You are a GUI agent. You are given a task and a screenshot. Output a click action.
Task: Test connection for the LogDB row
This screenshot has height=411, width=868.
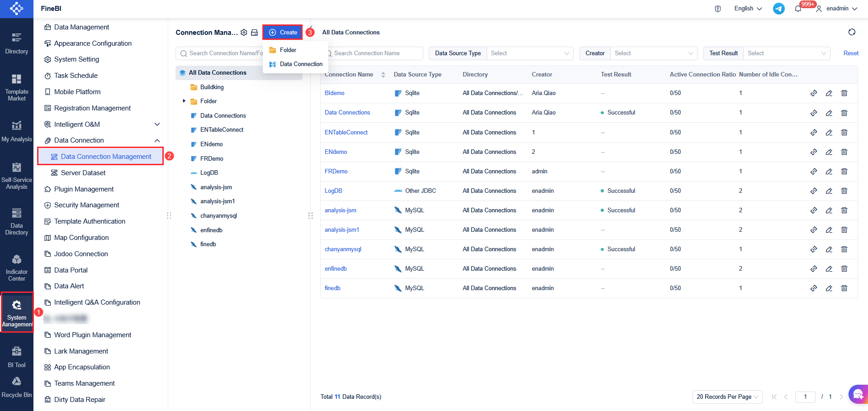click(x=814, y=191)
